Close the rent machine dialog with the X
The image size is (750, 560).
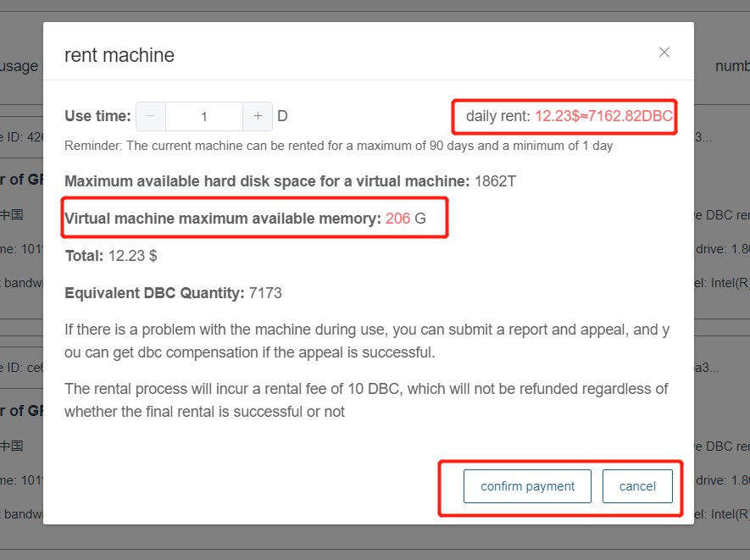tap(664, 52)
